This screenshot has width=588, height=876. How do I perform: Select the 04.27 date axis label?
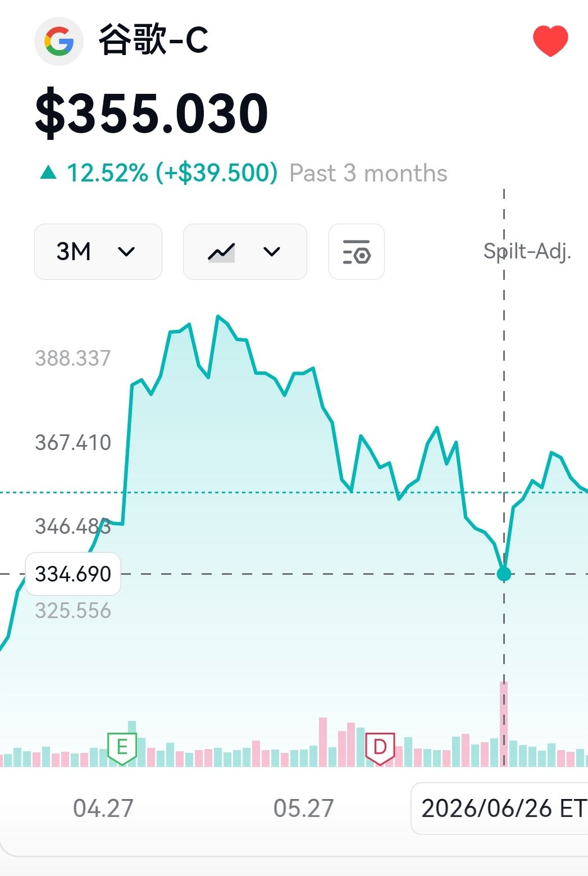tap(103, 809)
